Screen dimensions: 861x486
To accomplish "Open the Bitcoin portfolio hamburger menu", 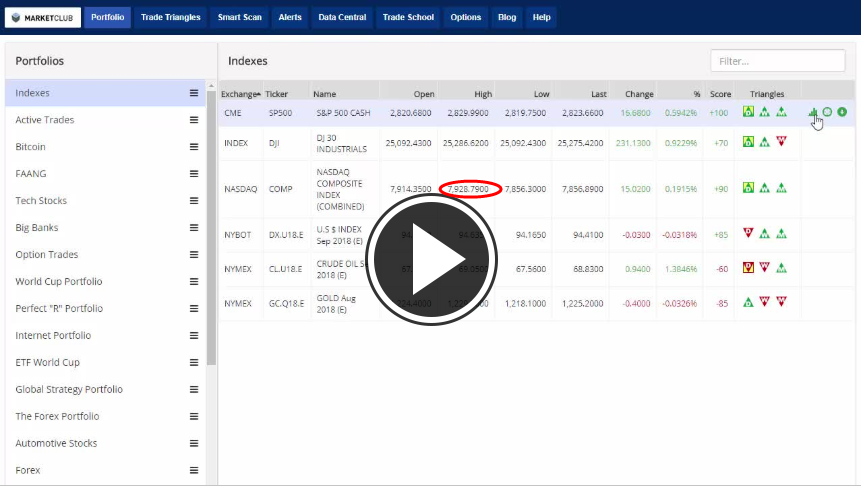I will click(194, 147).
